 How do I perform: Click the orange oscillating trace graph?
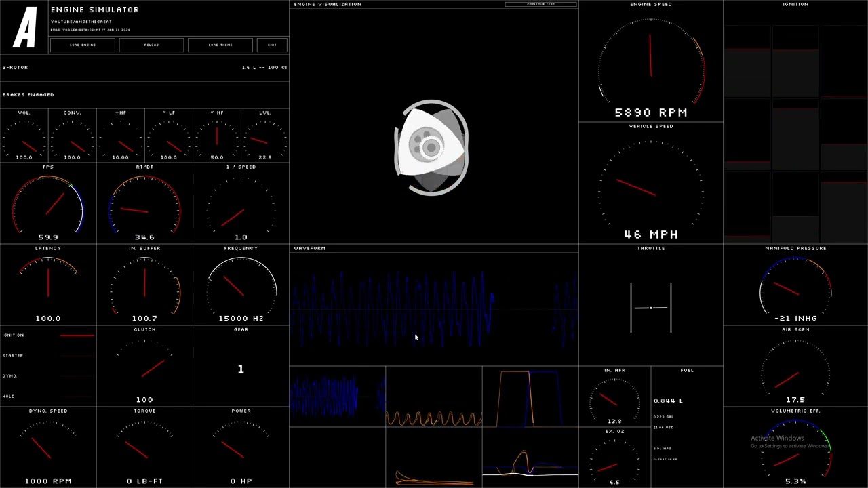coord(434,396)
